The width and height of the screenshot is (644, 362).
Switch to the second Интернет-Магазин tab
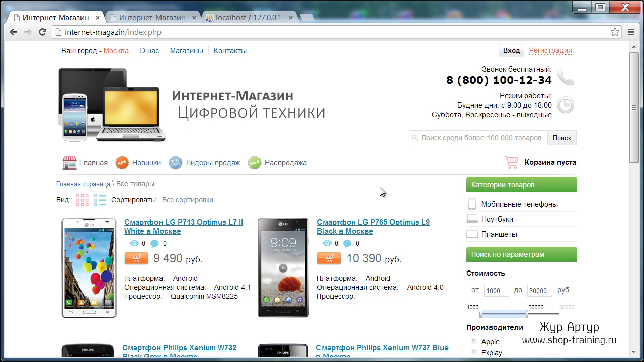152,17
